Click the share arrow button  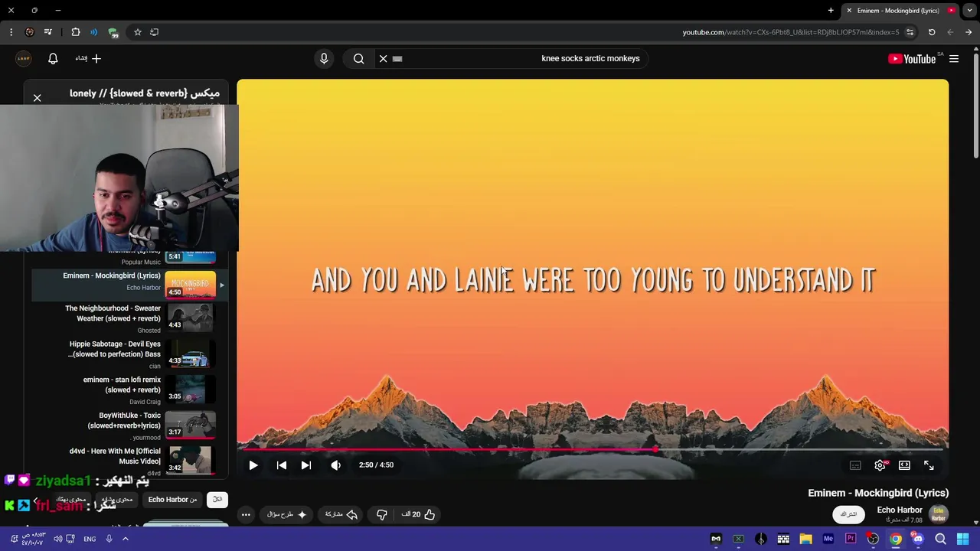341,514
